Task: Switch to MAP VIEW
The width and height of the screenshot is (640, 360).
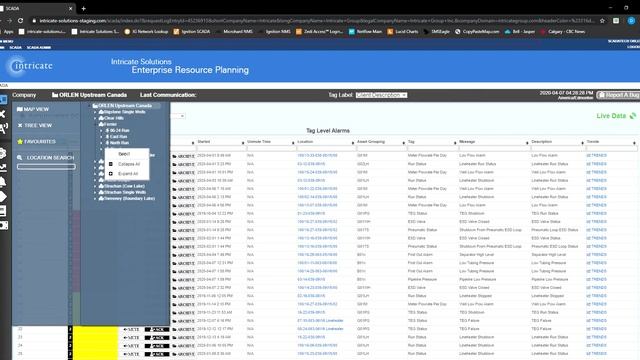Action: 33,109
